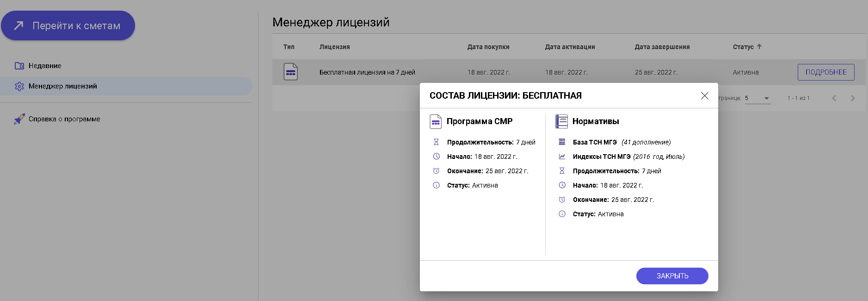Click the license type icon in table row

[290, 72]
